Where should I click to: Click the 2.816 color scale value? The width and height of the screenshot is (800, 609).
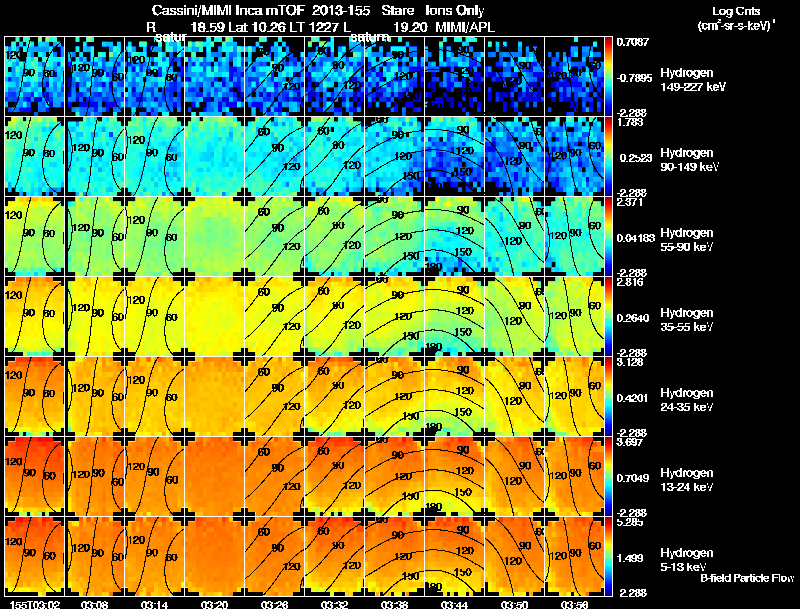click(x=630, y=283)
